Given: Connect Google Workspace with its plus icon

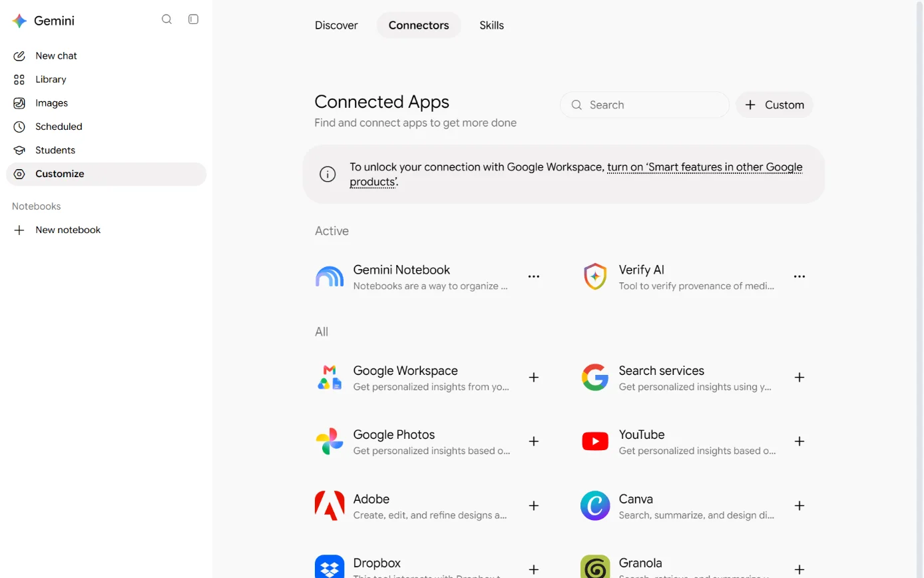Looking at the screenshot, I should [534, 378].
